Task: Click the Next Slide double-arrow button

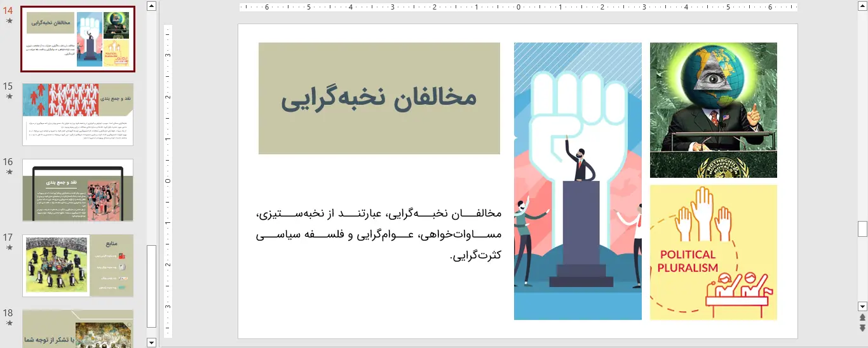Action: coord(862,328)
